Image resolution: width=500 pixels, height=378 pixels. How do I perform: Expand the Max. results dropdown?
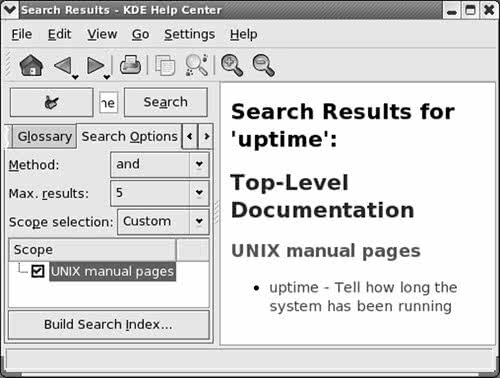click(160, 193)
